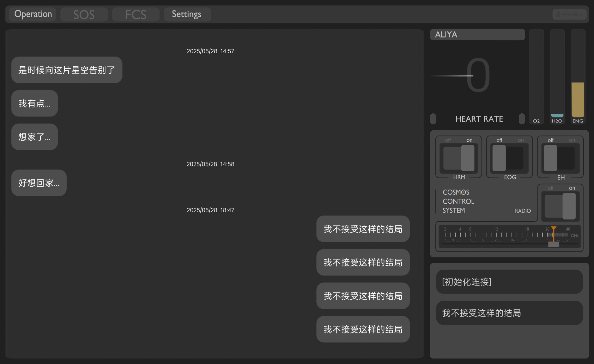
Task: Switch to the SOS tab
Action: (84, 14)
